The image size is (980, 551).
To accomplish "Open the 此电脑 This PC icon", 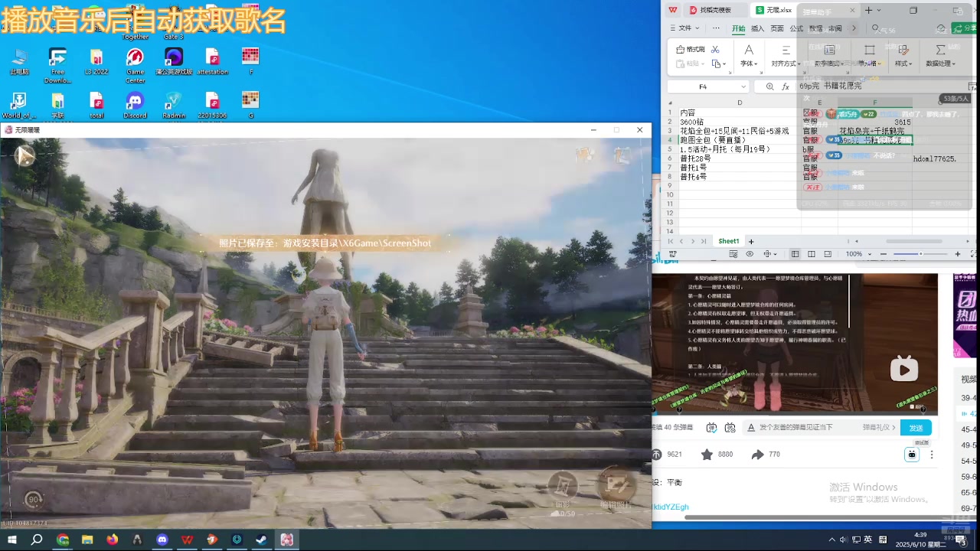I will [19, 62].
